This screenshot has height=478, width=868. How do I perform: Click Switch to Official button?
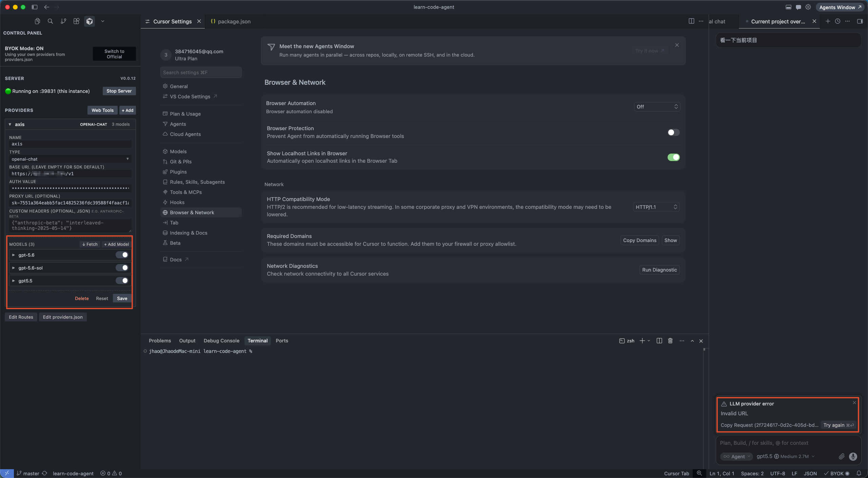pyautogui.click(x=114, y=54)
